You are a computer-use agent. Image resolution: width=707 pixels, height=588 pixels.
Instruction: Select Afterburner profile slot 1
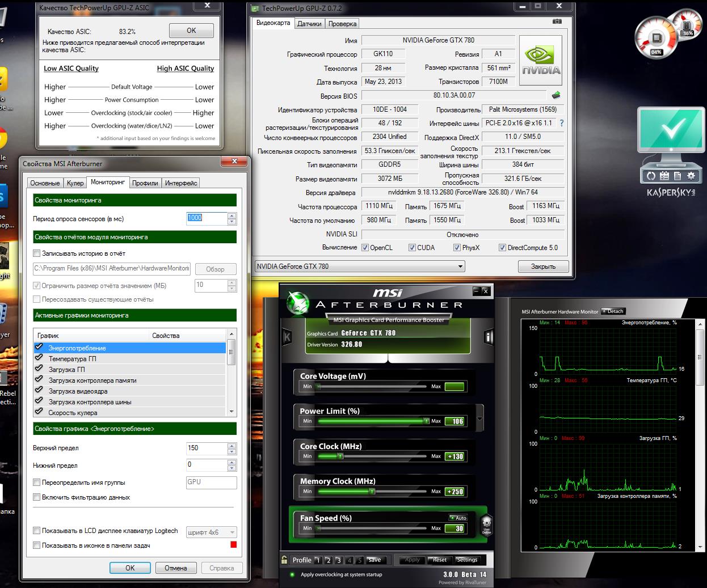pos(318,560)
